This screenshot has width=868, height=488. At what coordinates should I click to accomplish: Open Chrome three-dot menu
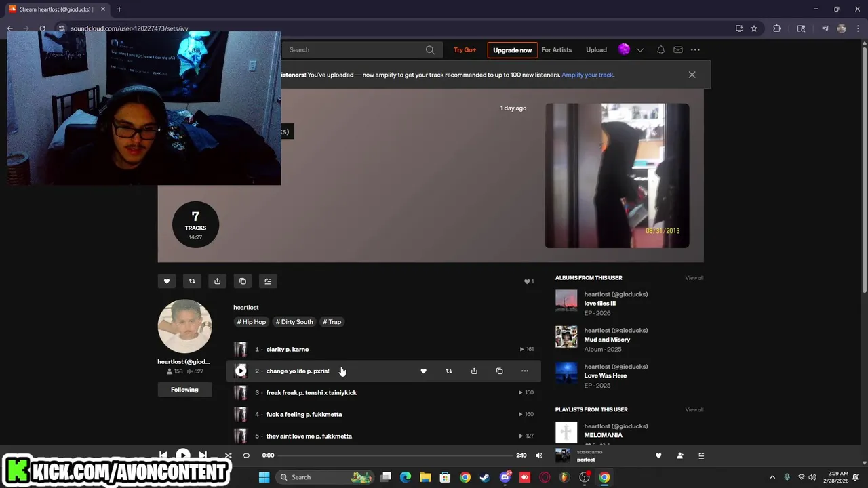(858, 28)
